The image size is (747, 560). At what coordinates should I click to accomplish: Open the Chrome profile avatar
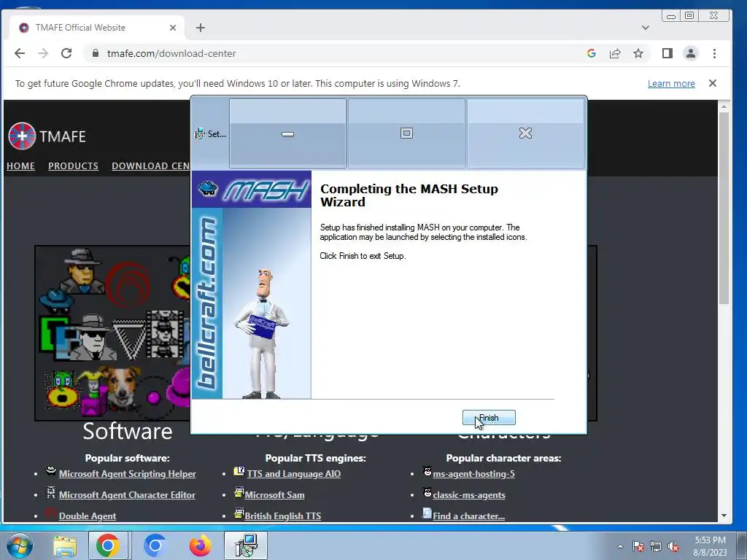pyautogui.click(x=690, y=53)
